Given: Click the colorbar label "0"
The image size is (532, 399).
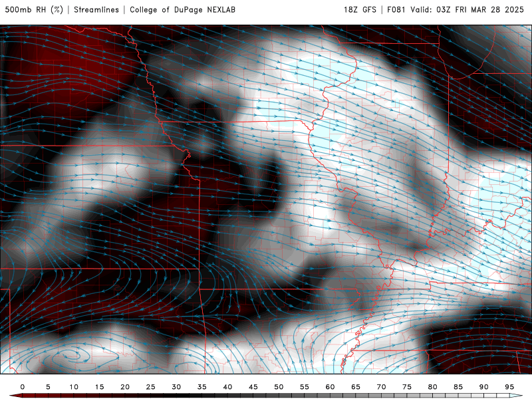Looking at the screenshot, I should pos(23,387).
